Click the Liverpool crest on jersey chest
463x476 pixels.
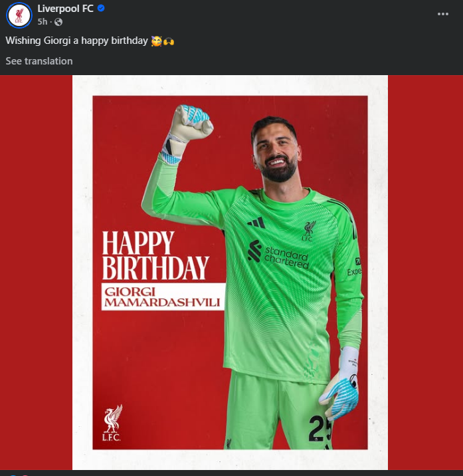(x=308, y=230)
